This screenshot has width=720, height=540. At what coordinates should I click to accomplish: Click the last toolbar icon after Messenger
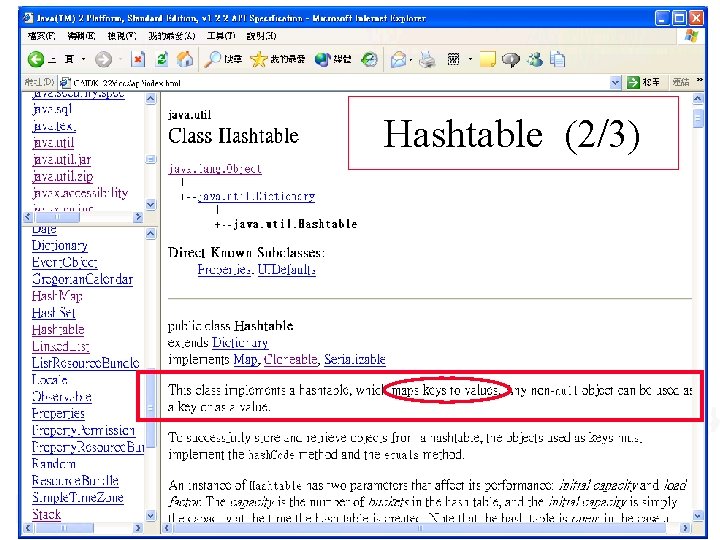pyautogui.click(x=557, y=59)
